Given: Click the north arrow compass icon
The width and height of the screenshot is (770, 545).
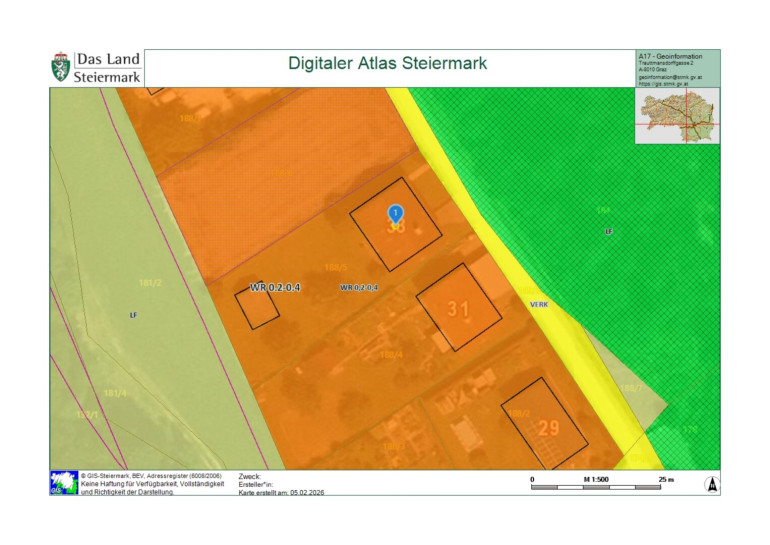Looking at the screenshot, I should click(711, 484).
